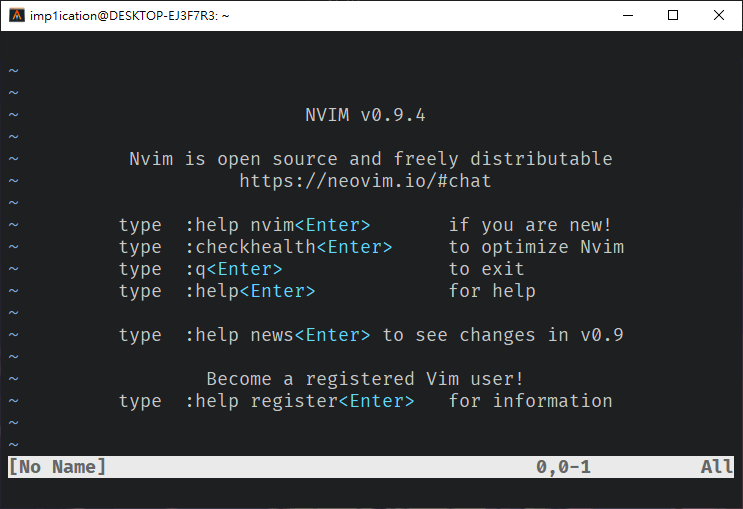This screenshot has height=509, width=743.
Task: Click the ':help nvim<Enter>' command text
Action: point(278,225)
